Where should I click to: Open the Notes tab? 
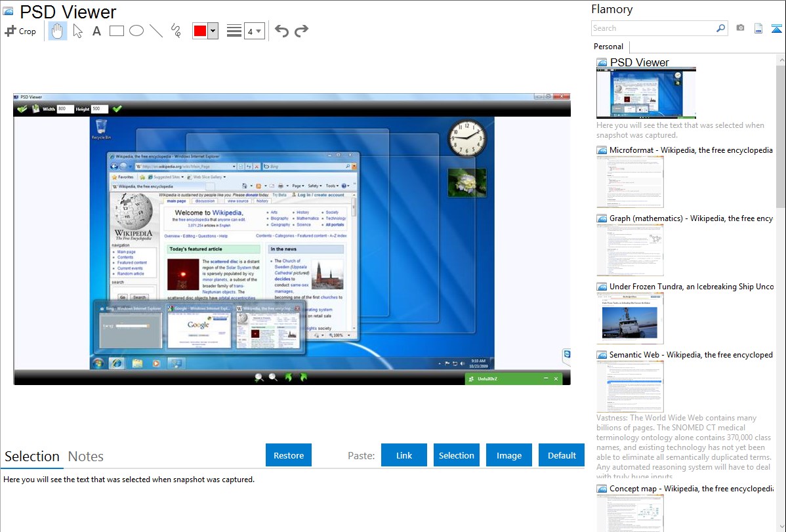click(86, 457)
